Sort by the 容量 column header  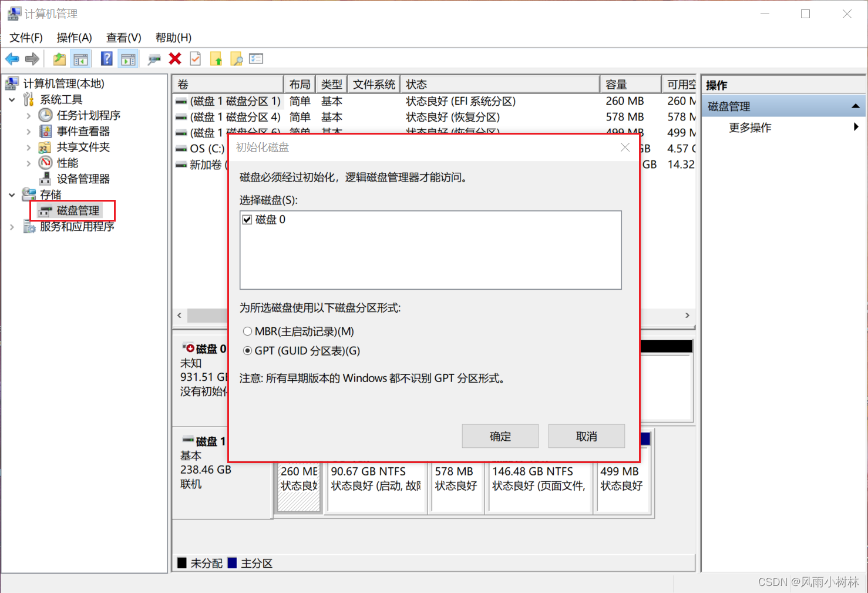(x=631, y=85)
